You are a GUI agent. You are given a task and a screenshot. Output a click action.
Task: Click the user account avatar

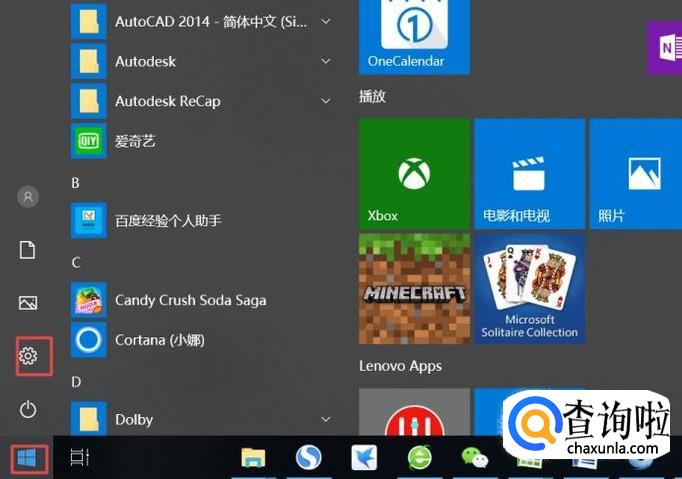coord(28,197)
